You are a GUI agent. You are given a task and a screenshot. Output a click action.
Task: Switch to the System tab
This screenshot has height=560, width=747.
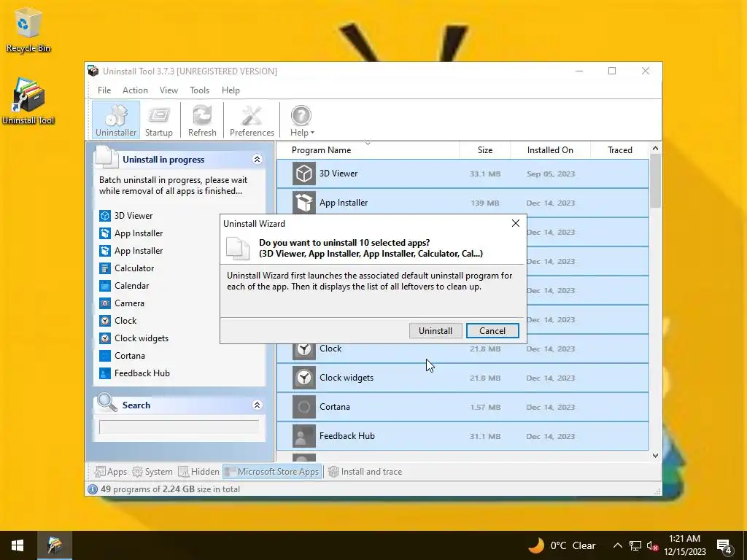tap(152, 472)
